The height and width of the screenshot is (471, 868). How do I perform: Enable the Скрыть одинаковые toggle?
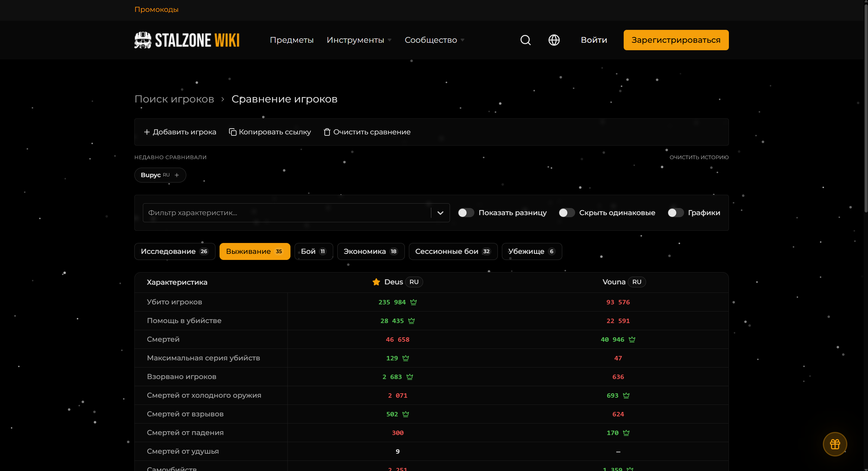pyautogui.click(x=567, y=213)
